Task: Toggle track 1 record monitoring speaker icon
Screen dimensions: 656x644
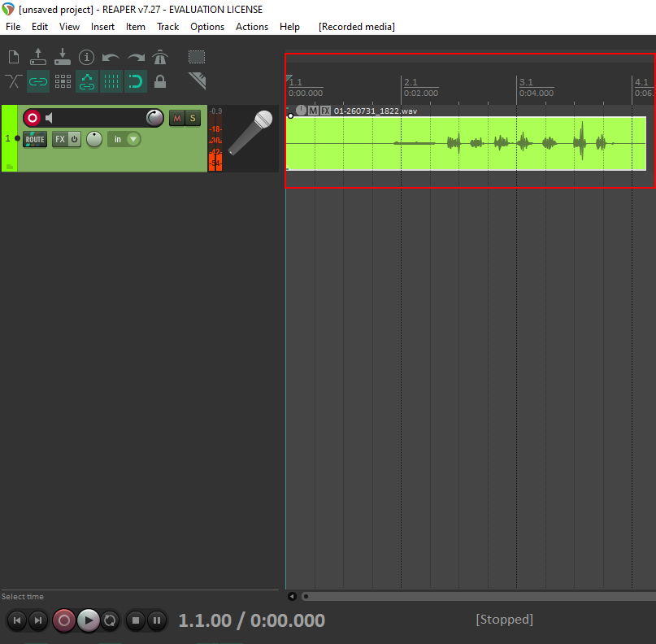Action: pos(49,118)
